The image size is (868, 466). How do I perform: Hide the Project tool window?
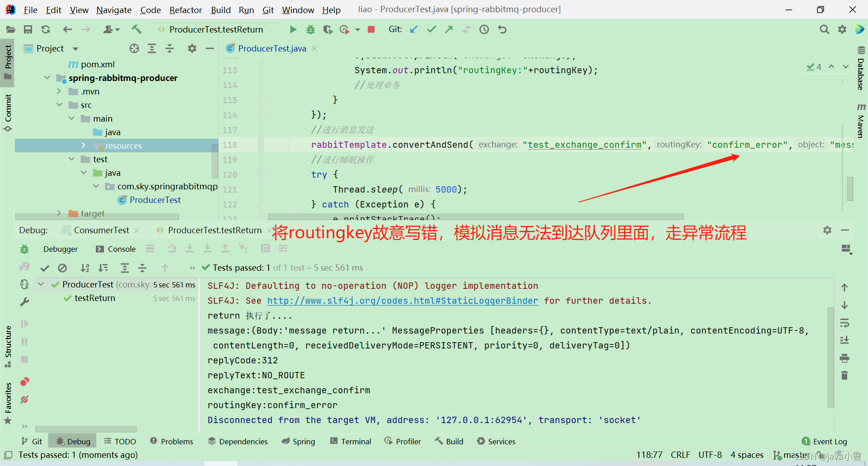210,48
